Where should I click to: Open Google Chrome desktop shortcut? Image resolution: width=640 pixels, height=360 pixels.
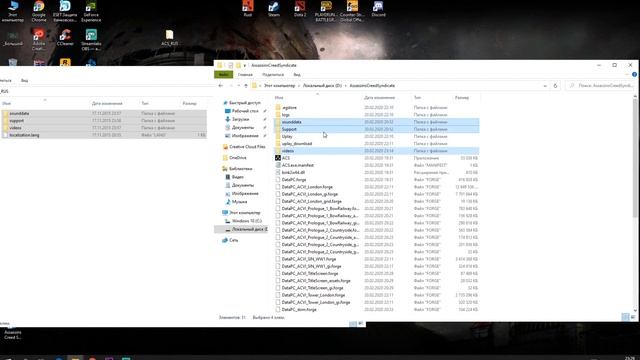click(39, 11)
